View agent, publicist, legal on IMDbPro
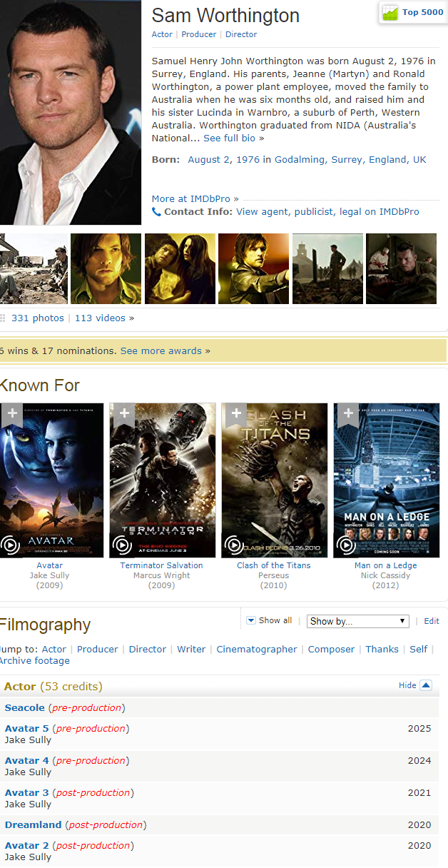This screenshot has width=448, height=868. point(327,212)
